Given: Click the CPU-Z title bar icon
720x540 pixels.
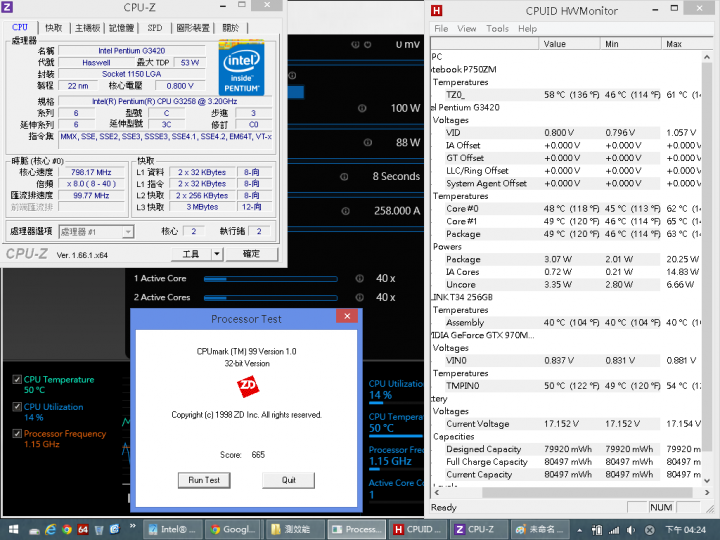Looking at the screenshot, I should pyautogui.click(x=7, y=6).
